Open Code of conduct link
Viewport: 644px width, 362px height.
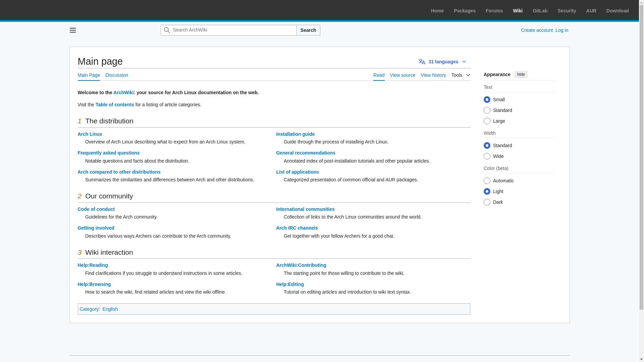tap(96, 209)
